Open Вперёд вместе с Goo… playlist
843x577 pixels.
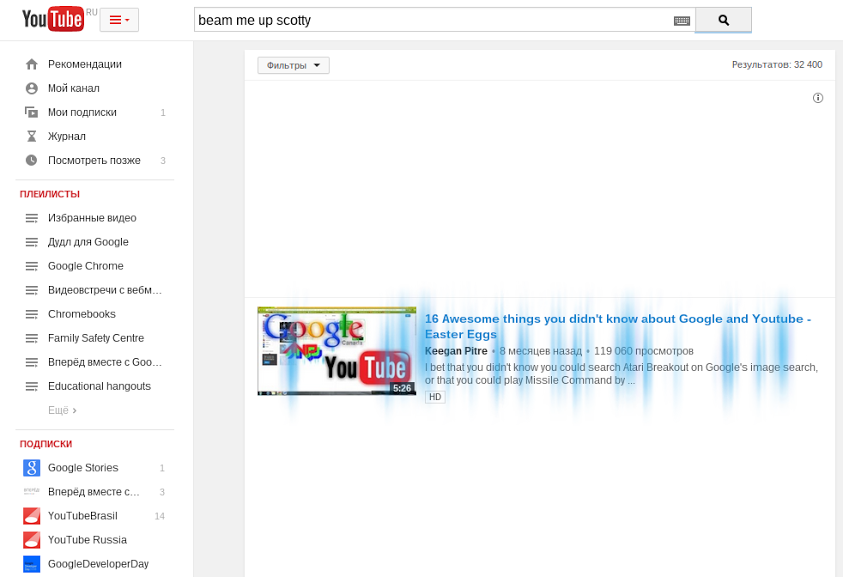click(x=105, y=362)
